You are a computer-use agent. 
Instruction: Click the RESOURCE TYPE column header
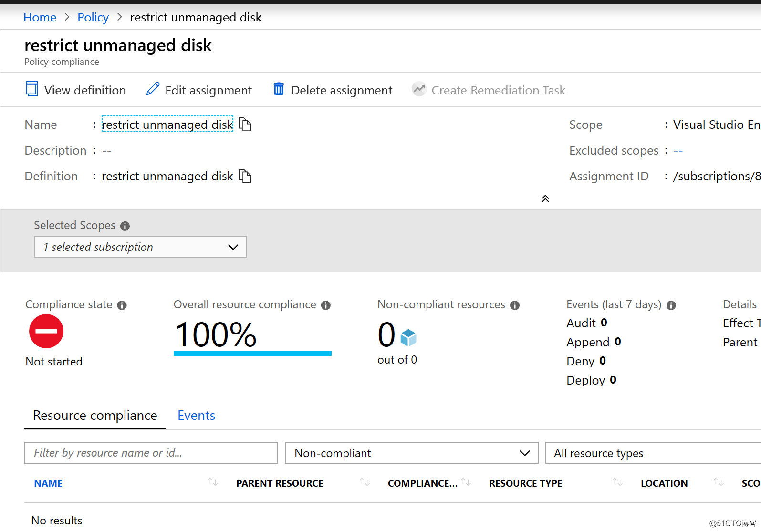coord(525,483)
